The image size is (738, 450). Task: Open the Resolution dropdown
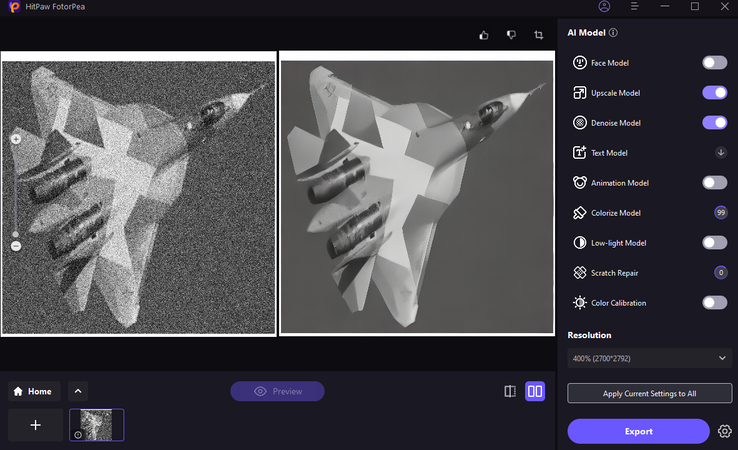(x=650, y=358)
